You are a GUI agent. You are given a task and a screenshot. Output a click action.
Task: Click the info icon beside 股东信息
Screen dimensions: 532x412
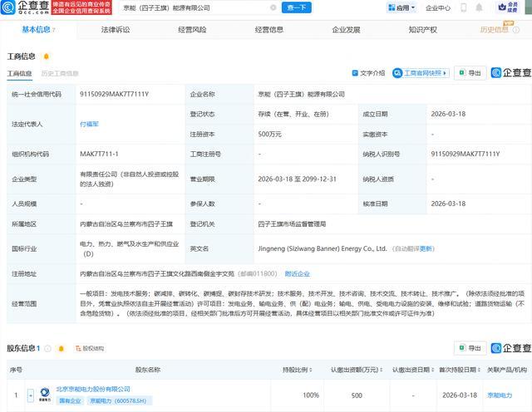click(x=48, y=348)
